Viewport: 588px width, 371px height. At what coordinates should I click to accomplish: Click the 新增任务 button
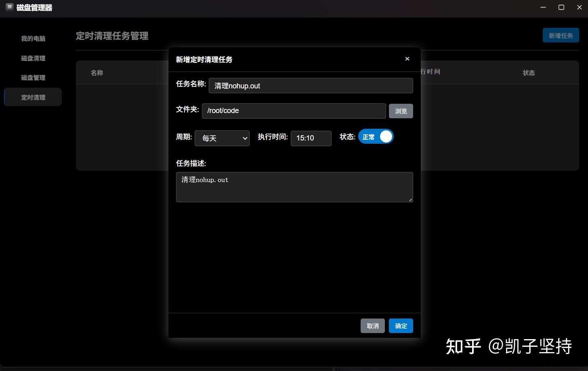point(561,35)
